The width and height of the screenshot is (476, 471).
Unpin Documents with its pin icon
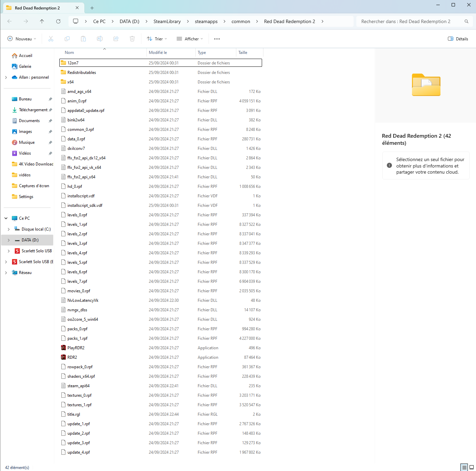(x=51, y=121)
